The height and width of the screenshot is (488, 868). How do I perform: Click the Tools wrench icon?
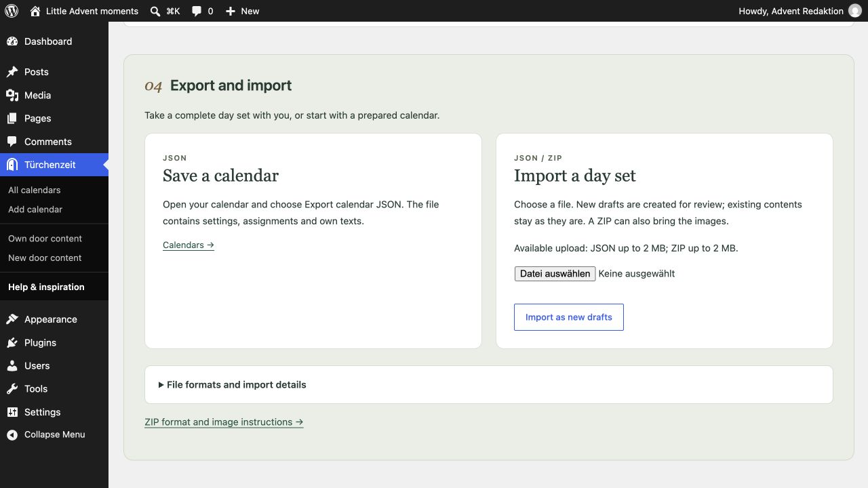click(x=12, y=388)
